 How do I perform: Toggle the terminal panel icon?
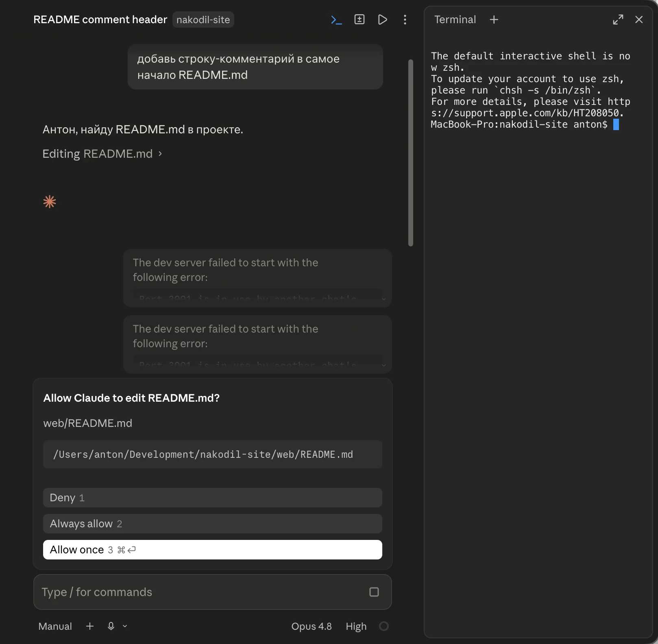pos(336,20)
